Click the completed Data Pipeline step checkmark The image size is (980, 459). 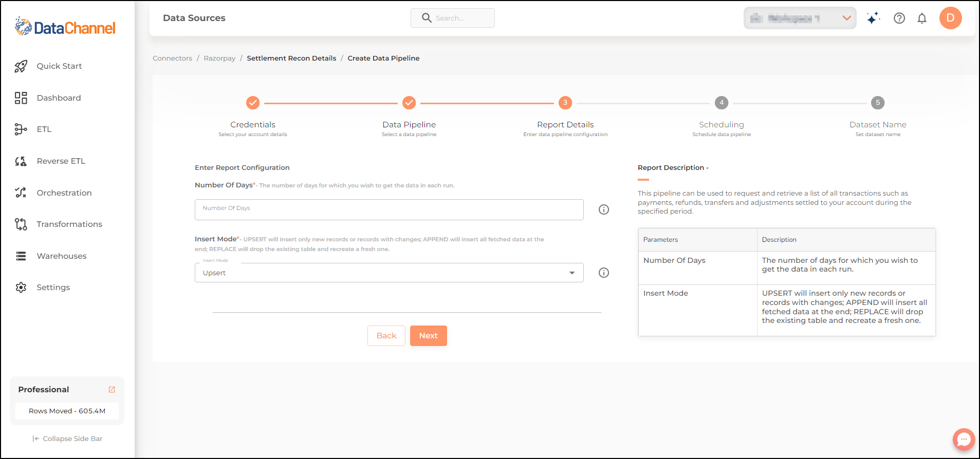click(x=409, y=103)
